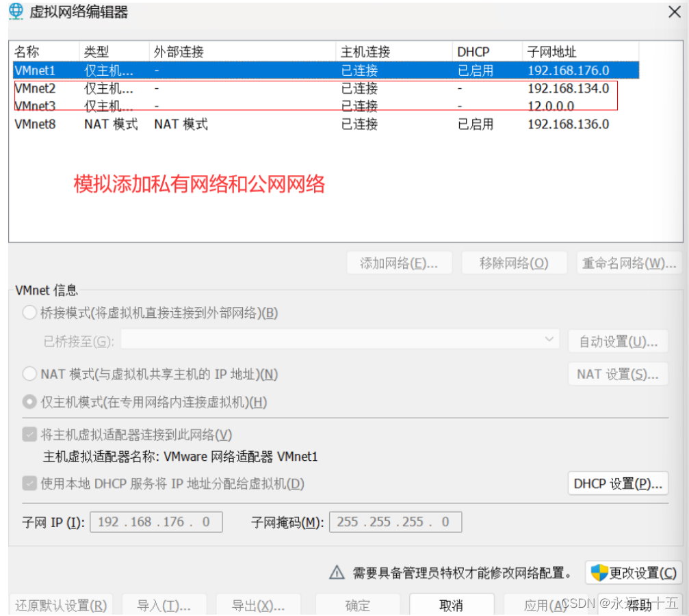Click the DHCP 设置(P) button
The image size is (689, 616).
tap(618, 483)
